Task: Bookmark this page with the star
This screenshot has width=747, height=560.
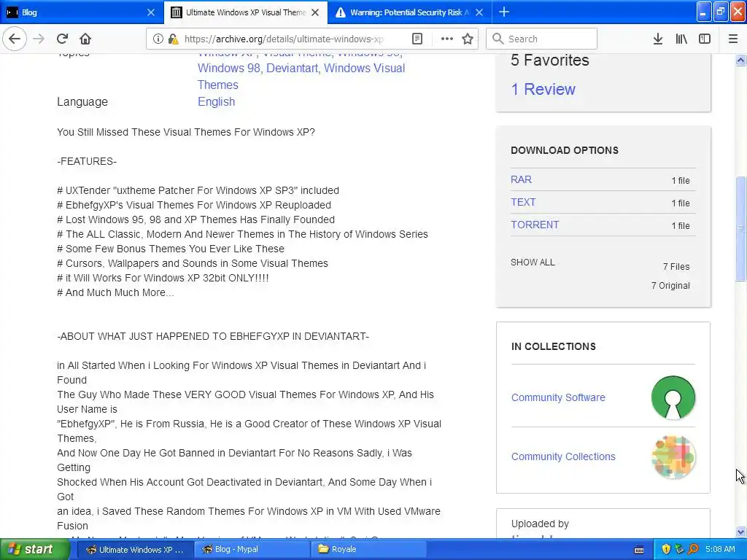Action: (x=468, y=39)
